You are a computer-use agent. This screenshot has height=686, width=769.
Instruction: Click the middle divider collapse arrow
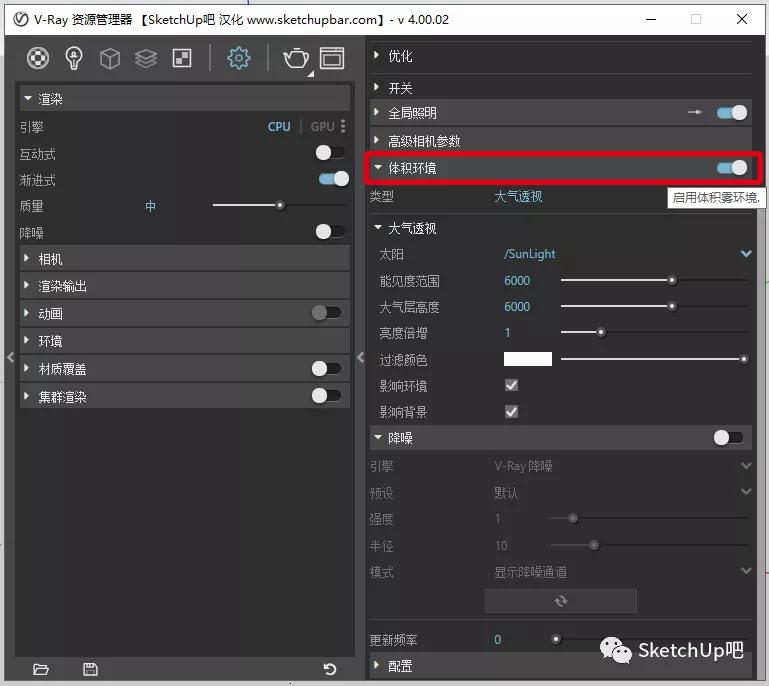[360, 357]
